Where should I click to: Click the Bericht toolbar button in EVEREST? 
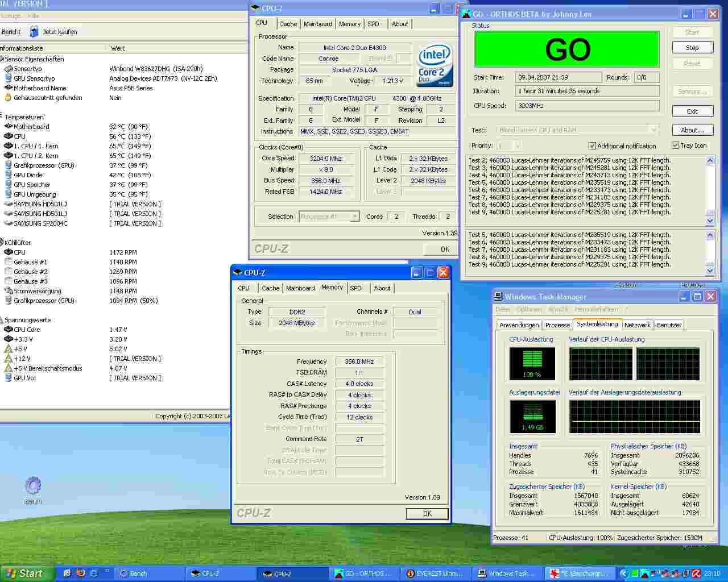[x=11, y=32]
